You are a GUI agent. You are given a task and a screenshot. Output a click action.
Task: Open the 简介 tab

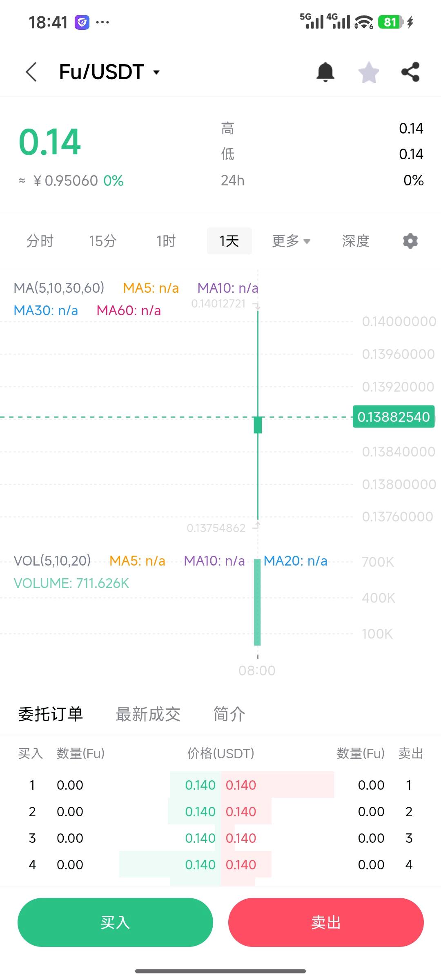pos(229,714)
